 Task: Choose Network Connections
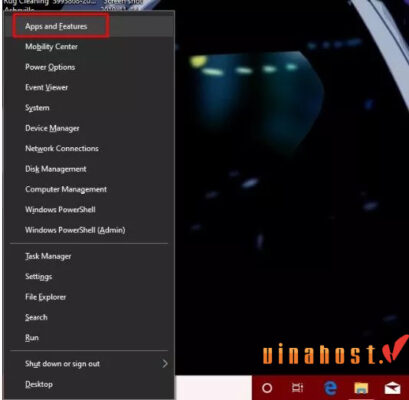(88, 148)
